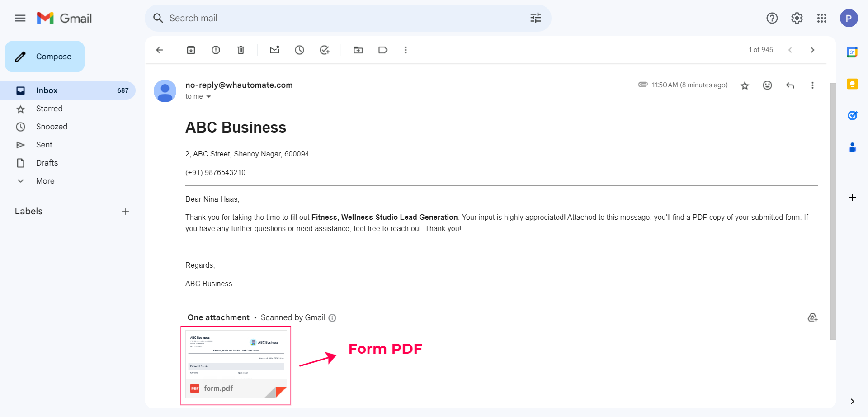Show search options in the search bar

[535, 18]
